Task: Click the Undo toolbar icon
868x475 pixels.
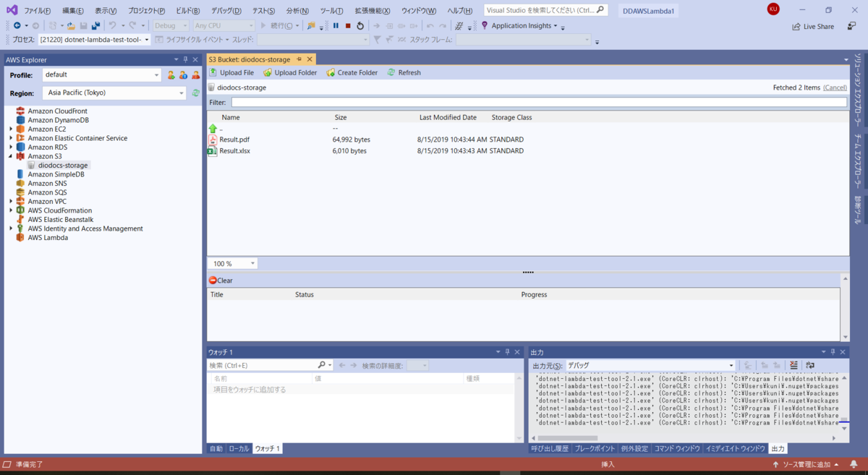Action: [113, 25]
